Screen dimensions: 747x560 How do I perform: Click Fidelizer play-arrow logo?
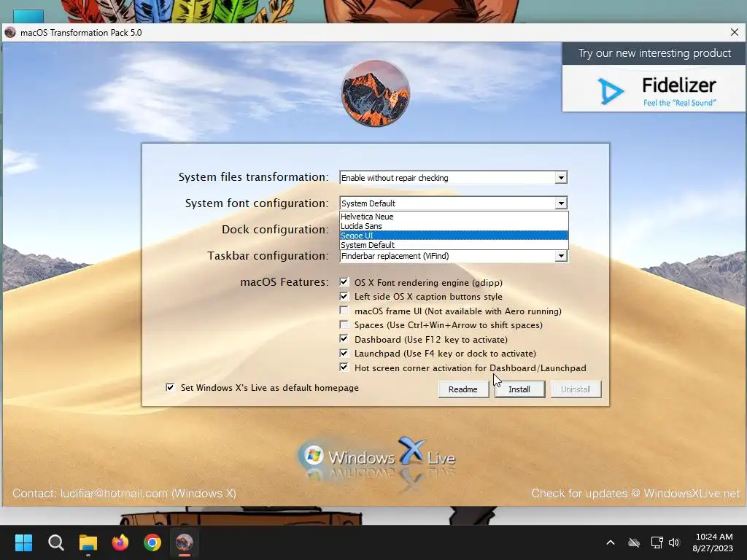(611, 91)
